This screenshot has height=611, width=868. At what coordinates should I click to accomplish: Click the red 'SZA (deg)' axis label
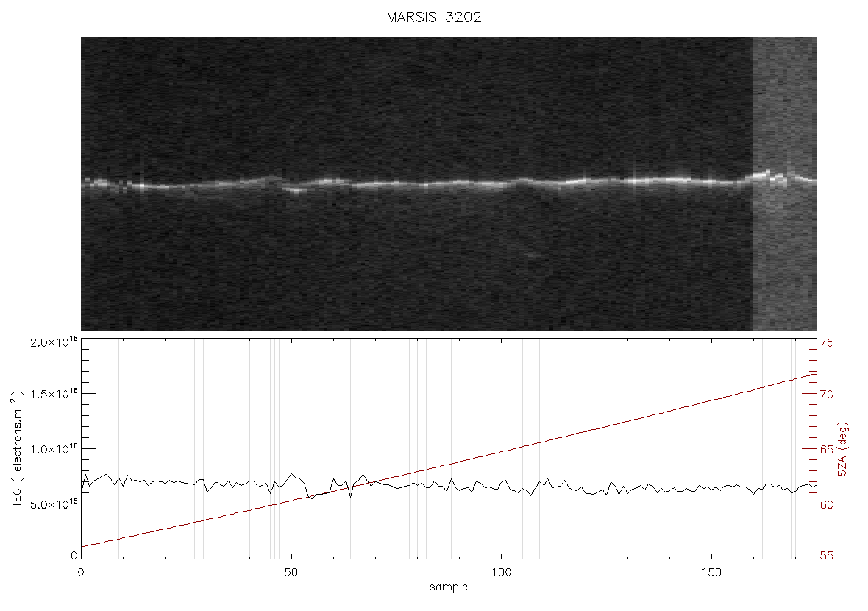(843, 450)
